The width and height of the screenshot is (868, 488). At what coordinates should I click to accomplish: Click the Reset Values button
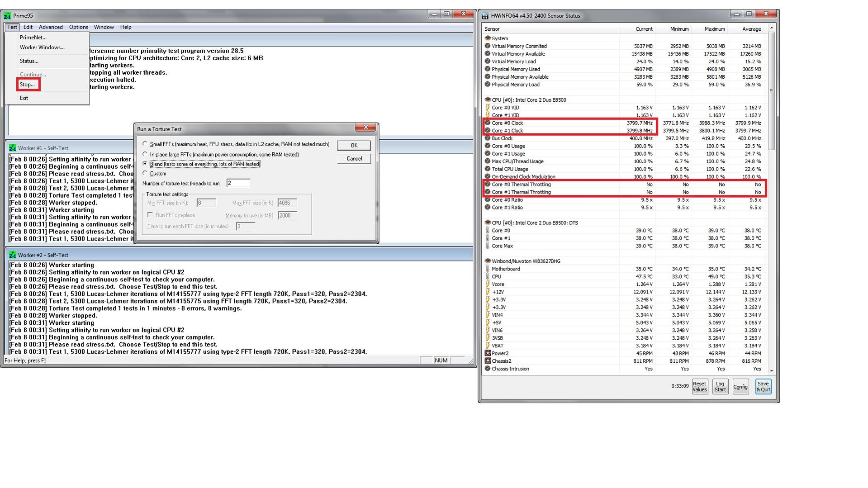tap(700, 387)
